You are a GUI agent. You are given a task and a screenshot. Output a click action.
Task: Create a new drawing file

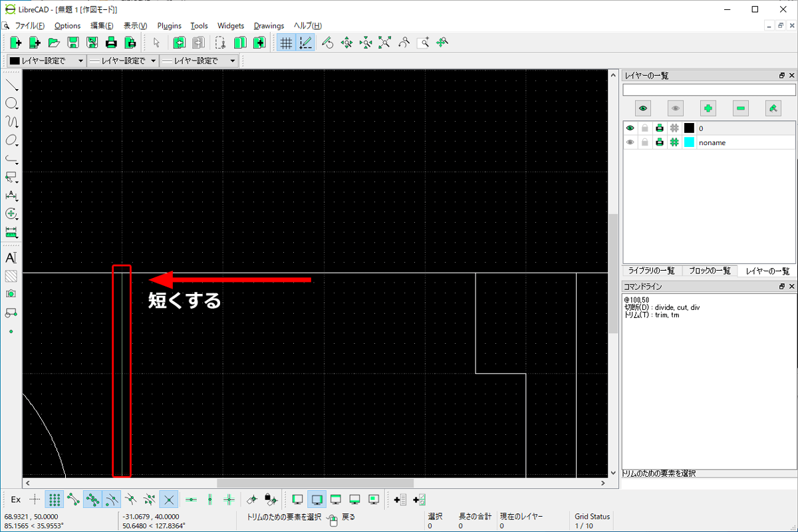(x=16, y=43)
